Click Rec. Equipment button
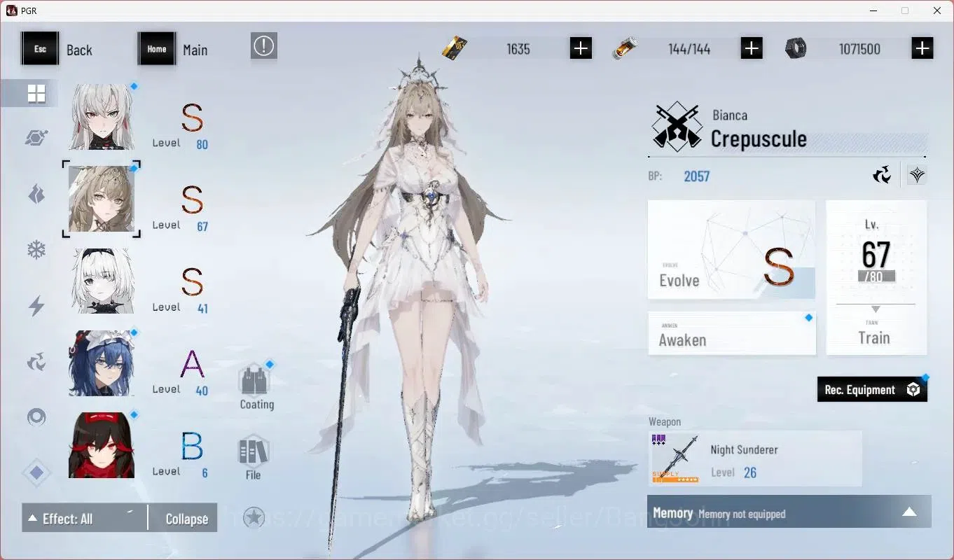The width and height of the screenshot is (954, 560). click(872, 389)
